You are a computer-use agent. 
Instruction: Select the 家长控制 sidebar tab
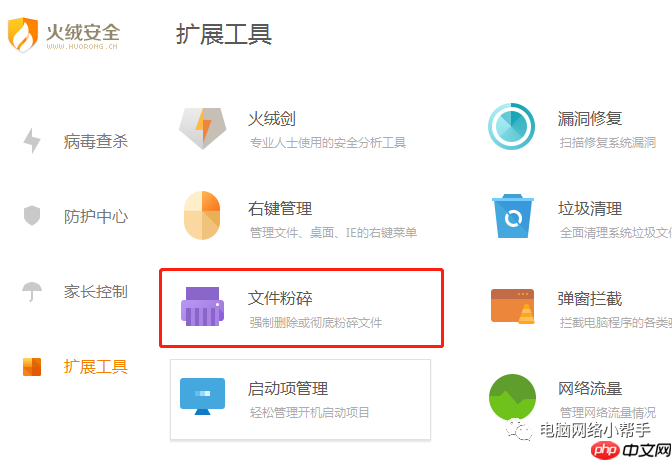click(x=95, y=291)
